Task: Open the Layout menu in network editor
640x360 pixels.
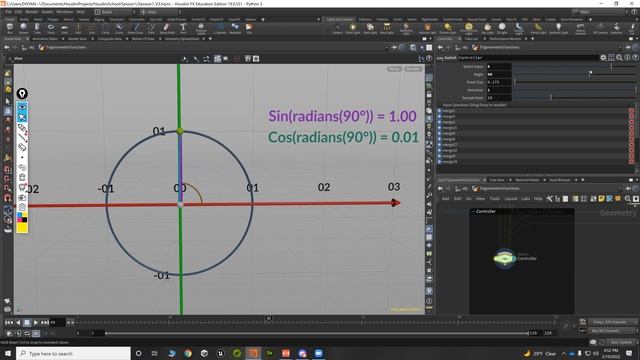Action: [x=511, y=198]
